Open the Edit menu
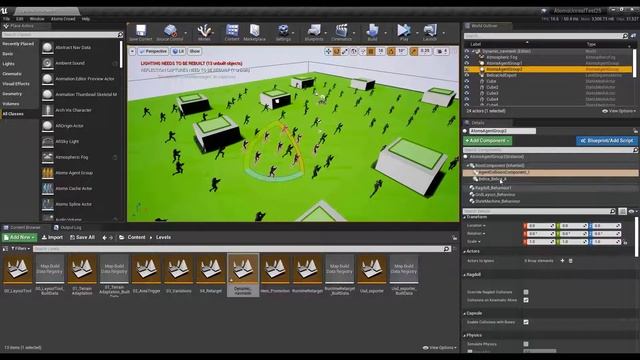Viewport: 640px width, 360px height. point(20,19)
